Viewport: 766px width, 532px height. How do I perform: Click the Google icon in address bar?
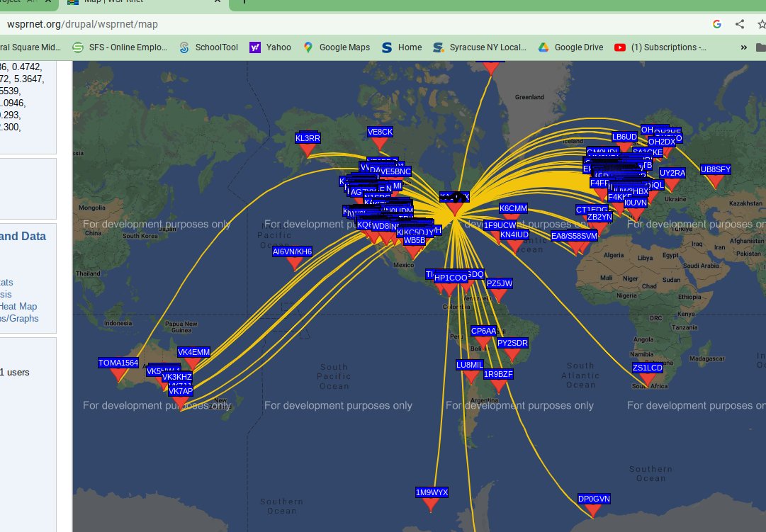coord(716,24)
